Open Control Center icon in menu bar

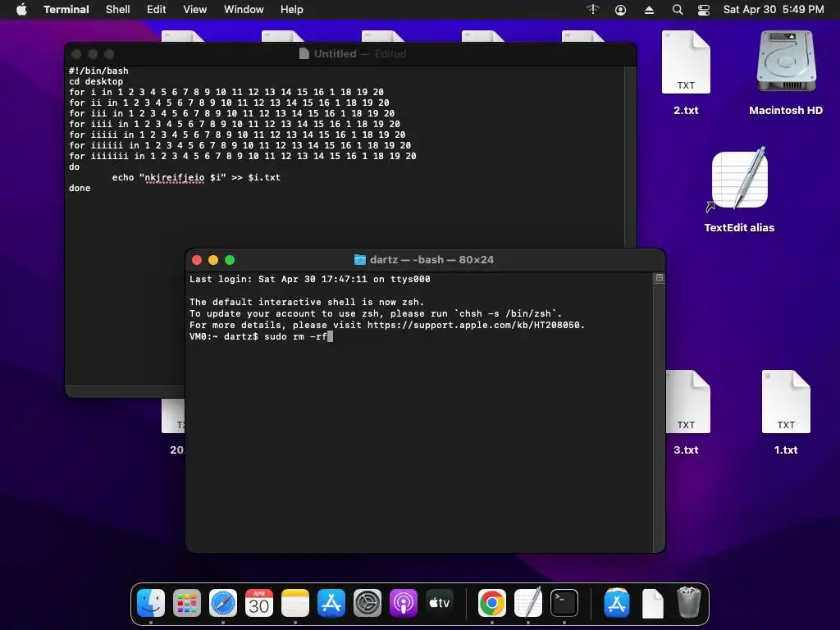tap(703, 10)
